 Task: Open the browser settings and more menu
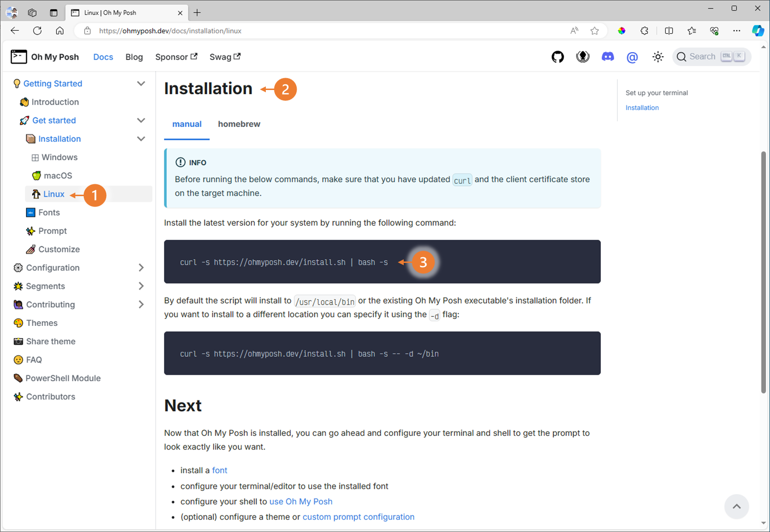tap(736, 31)
